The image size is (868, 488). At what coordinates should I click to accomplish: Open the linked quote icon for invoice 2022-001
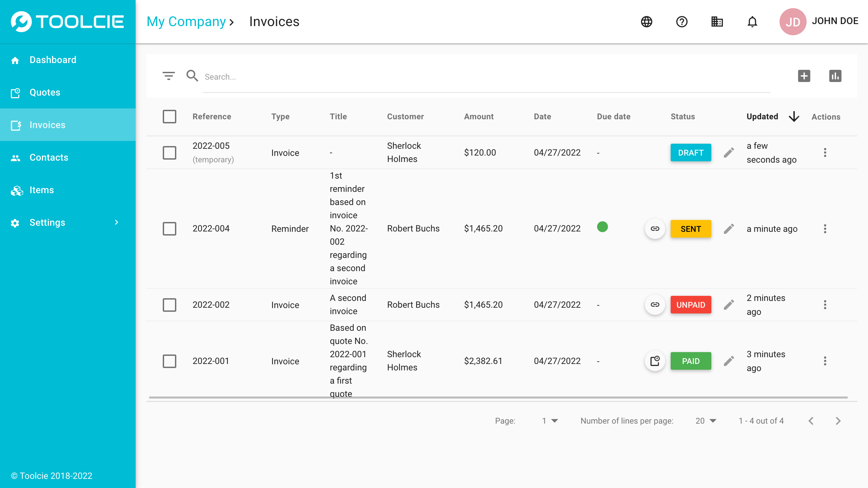(x=655, y=361)
